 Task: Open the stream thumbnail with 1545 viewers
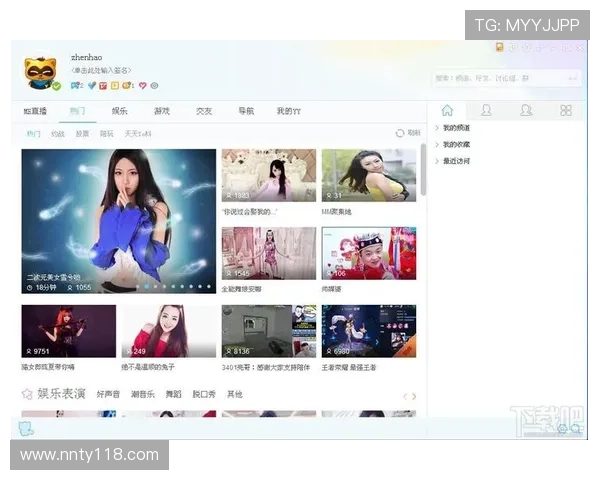(x=269, y=253)
